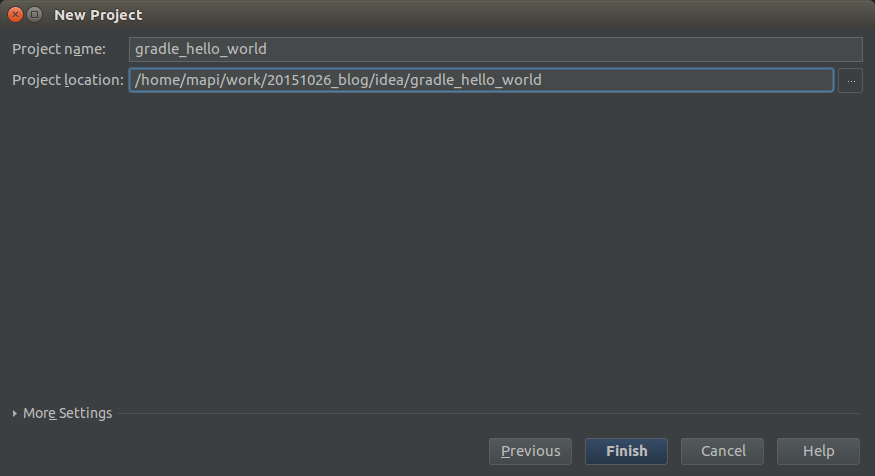Click 'gradle_hello_world' text in Project name field
This screenshot has width=875, height=476.
pos(201,49)
